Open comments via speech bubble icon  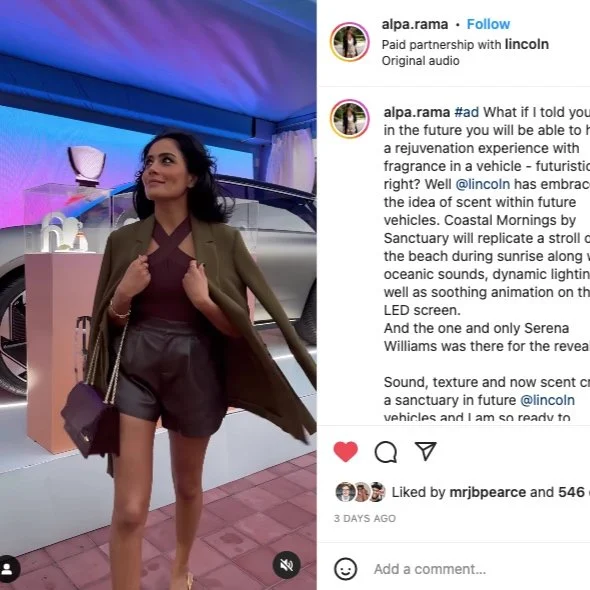coord(386,452)
